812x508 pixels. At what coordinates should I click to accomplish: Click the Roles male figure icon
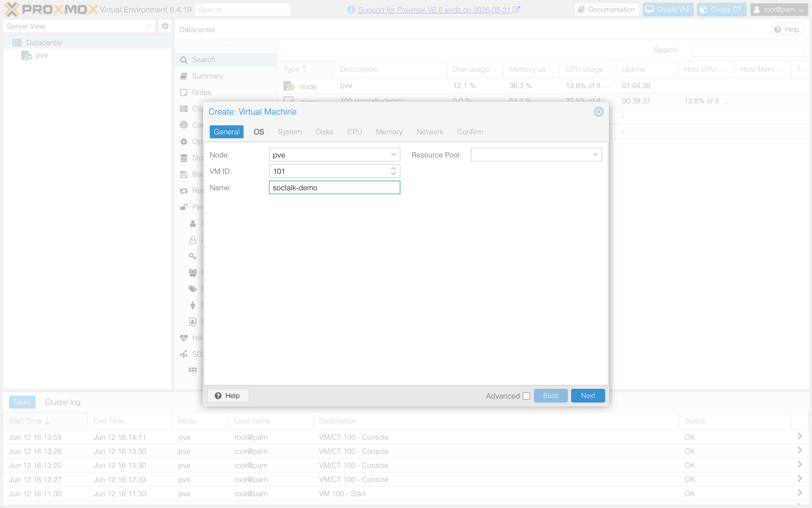coord(193,305)
